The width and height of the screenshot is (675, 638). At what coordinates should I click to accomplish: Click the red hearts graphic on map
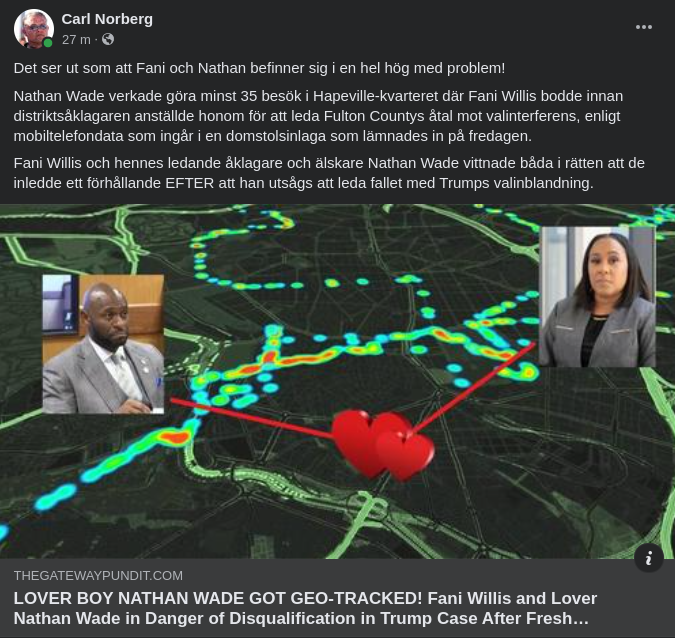tap(382, 445)
